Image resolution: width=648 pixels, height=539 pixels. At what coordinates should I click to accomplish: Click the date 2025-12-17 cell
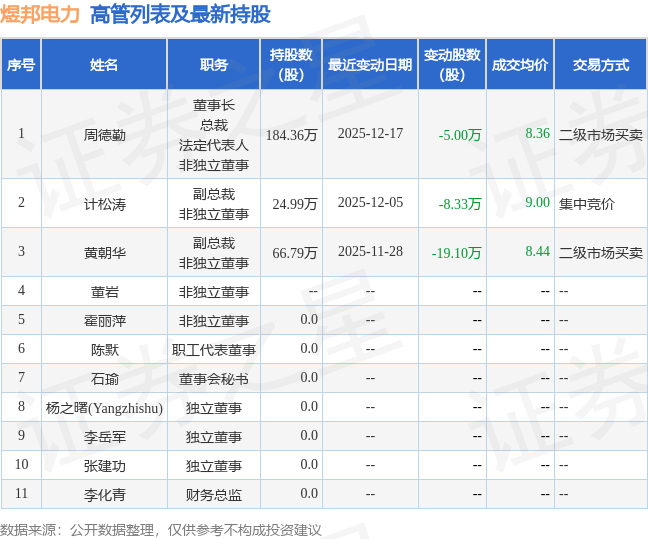(370, 134)
